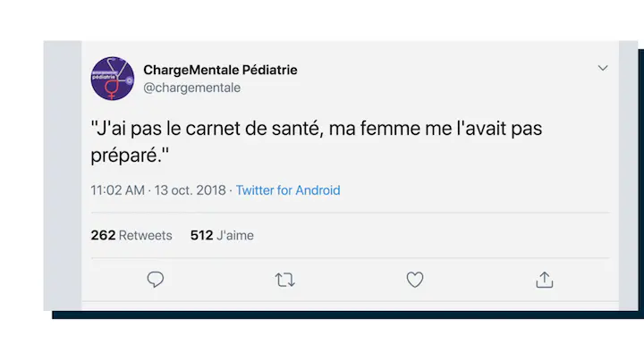This screenshot has width=644, height=361.
Task: Click the ChargeMentale Pédiatrie profile avatar
Action: 113,78
